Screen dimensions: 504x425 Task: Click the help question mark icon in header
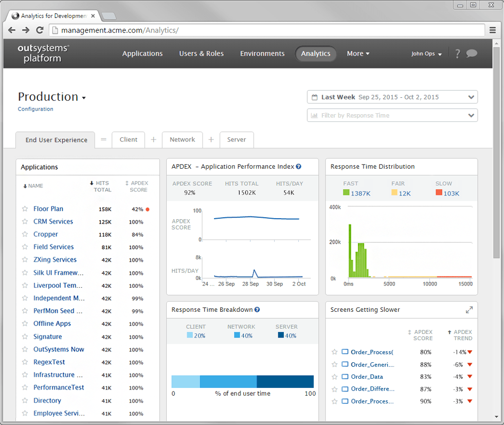(x=457, y=54)
